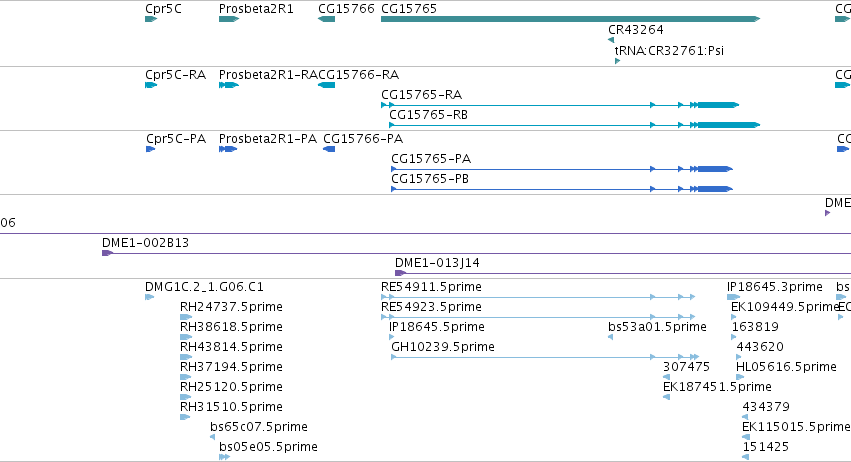Viewport: 851px width, 462px height.
Task: Select the Cpr5C-PA protein feature
Action: [176, 139]
